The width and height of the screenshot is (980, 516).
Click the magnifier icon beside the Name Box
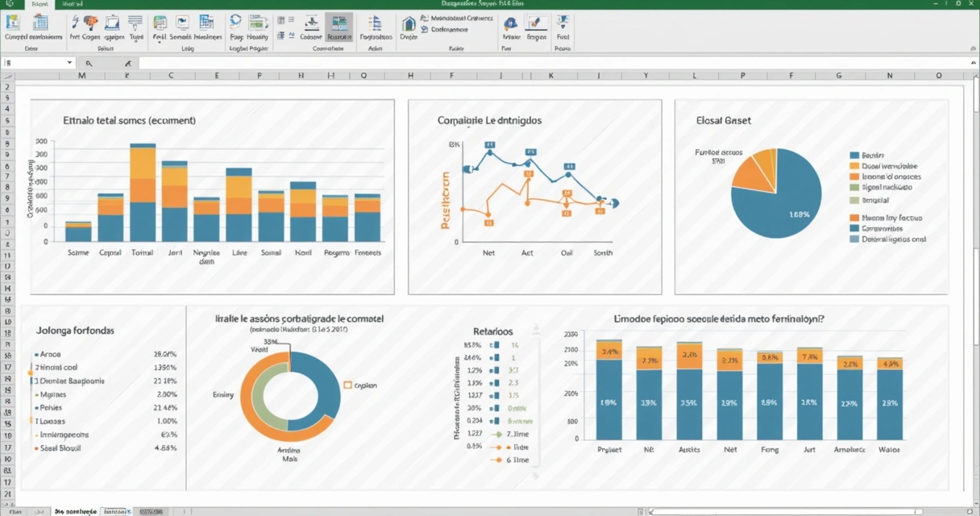point(89,62)
